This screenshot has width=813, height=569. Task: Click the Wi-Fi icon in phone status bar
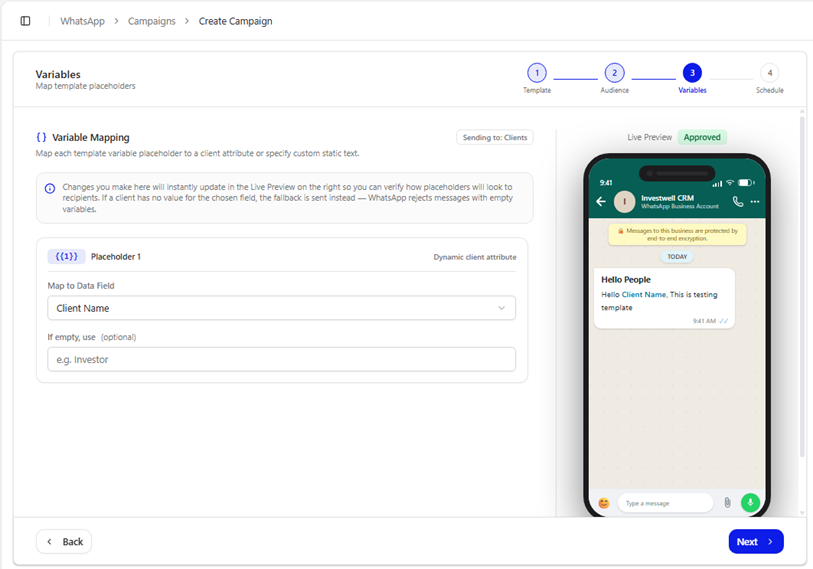click(730, 183)
